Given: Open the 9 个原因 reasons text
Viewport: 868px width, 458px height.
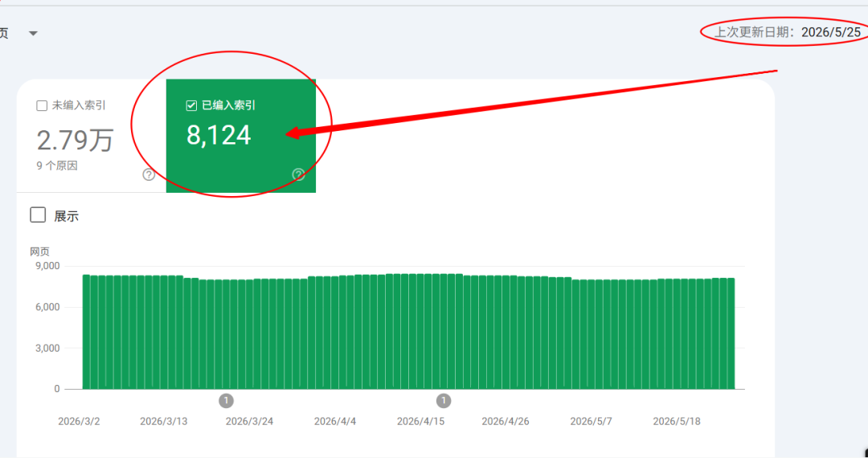Looking at the screenshot, I should click(58, 166).
